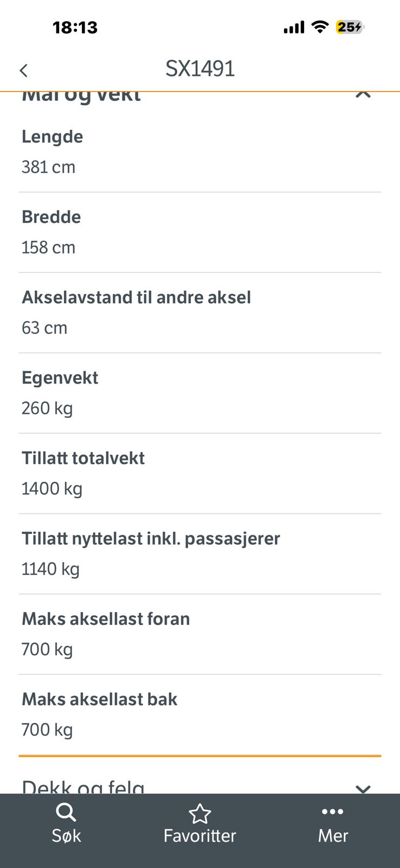400x868 pixels.
Task: Expand the Dekk og felg chevron
Action: [x=363, y=788]
